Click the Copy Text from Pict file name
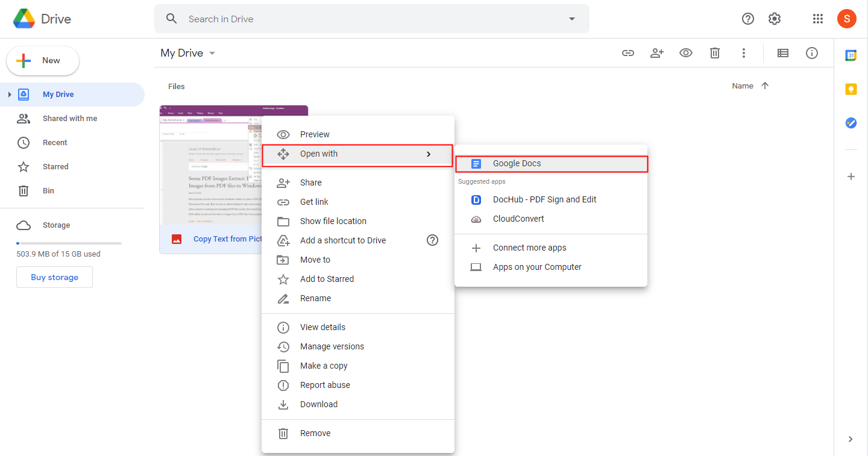 [227, 239]
